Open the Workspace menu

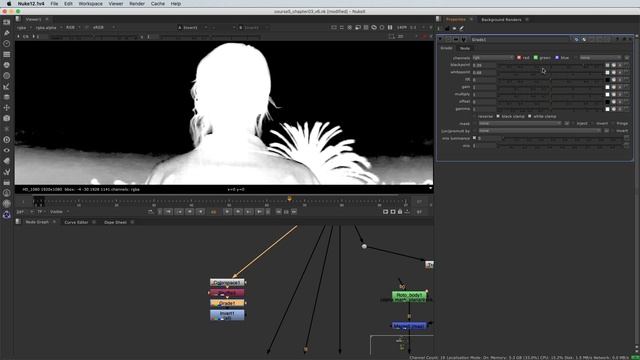[x=91, y=4]
